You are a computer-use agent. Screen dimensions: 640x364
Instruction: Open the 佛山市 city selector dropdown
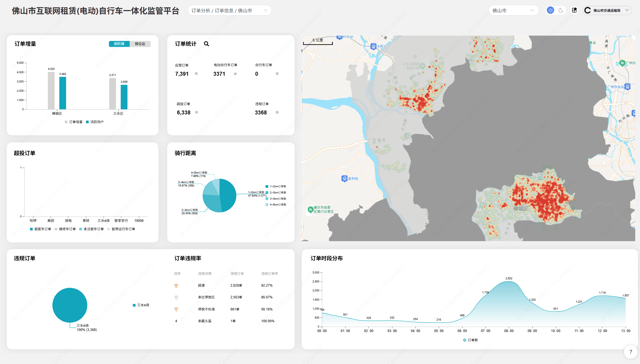click(513, 10)
